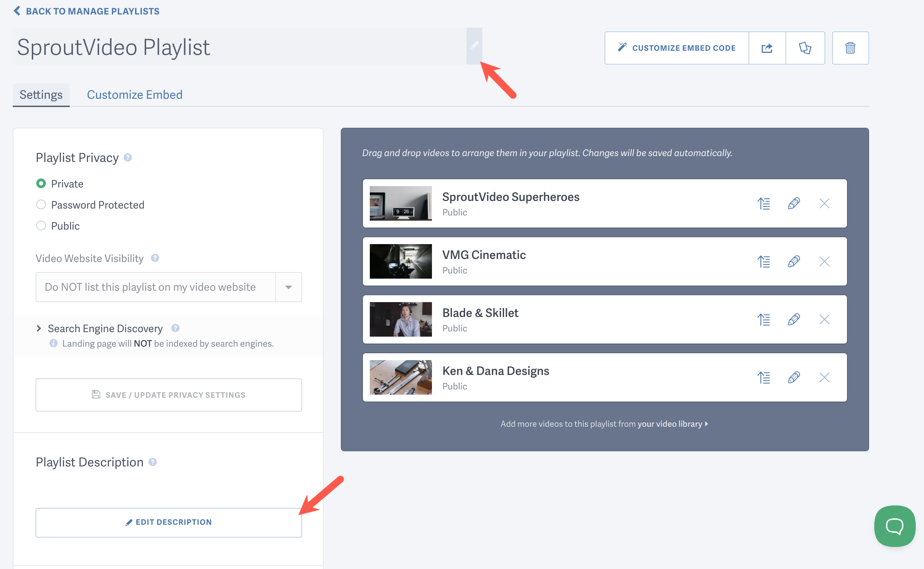
Task: Switch to the Customize Embed tab
Action: tap(134, 95)
